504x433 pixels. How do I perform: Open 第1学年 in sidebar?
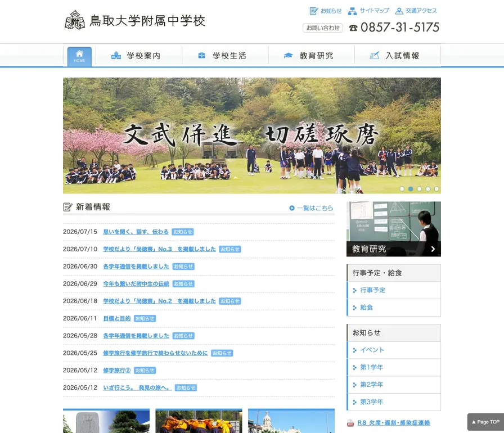pyautogui.click(x=394, y=367)
